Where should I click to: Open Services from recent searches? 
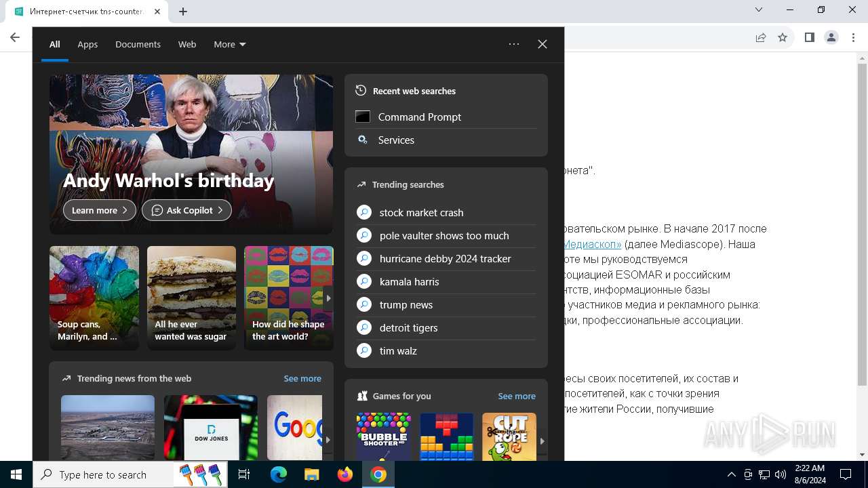446,140
